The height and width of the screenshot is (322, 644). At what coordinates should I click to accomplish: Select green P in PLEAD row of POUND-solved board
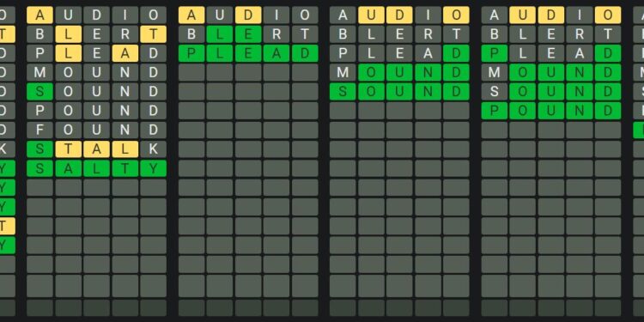tap(494, 54)
